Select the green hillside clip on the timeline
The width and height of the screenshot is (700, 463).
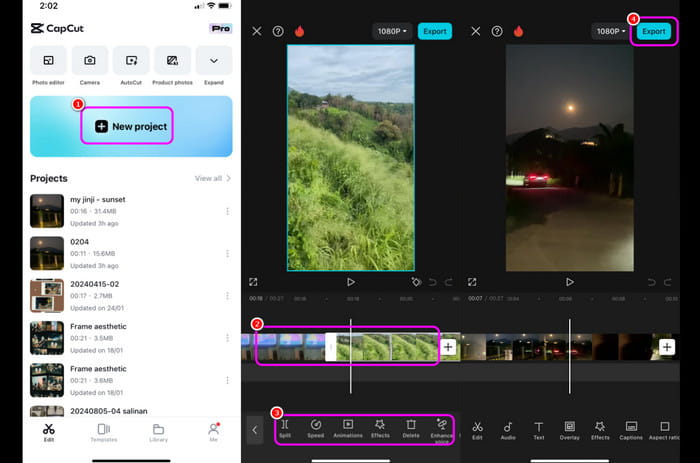387,347
